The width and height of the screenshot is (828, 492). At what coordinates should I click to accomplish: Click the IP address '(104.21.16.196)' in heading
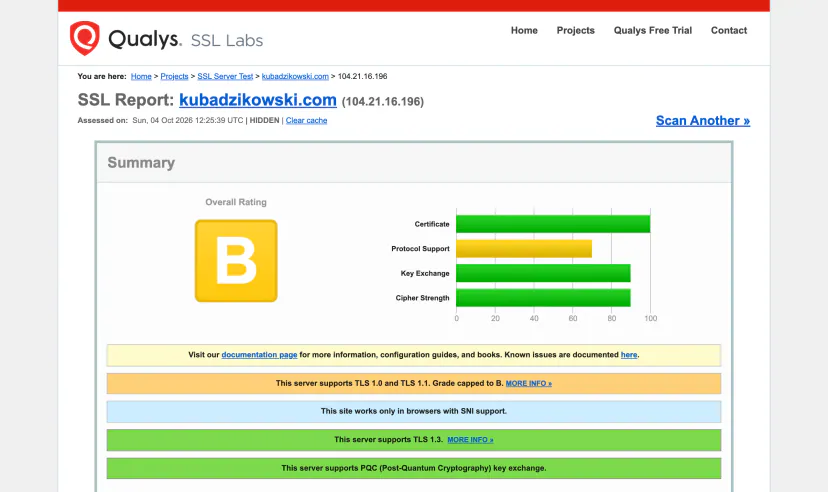click(x=383, y=101)
